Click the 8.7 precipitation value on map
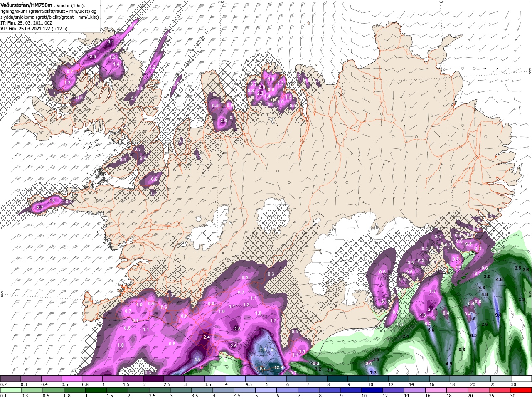Image resolution: width=532 pixels, height=399 pixels. tap(263, 368)
